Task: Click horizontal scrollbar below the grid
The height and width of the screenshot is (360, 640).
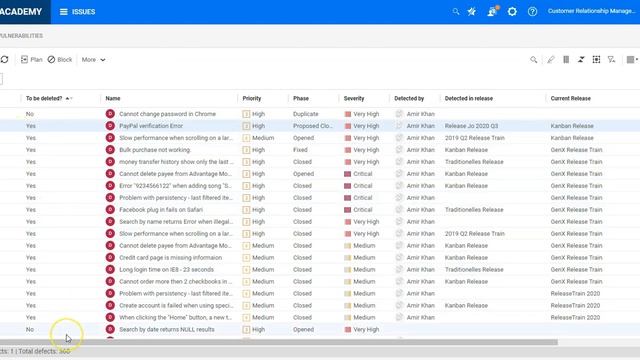Action: point(279,342)
